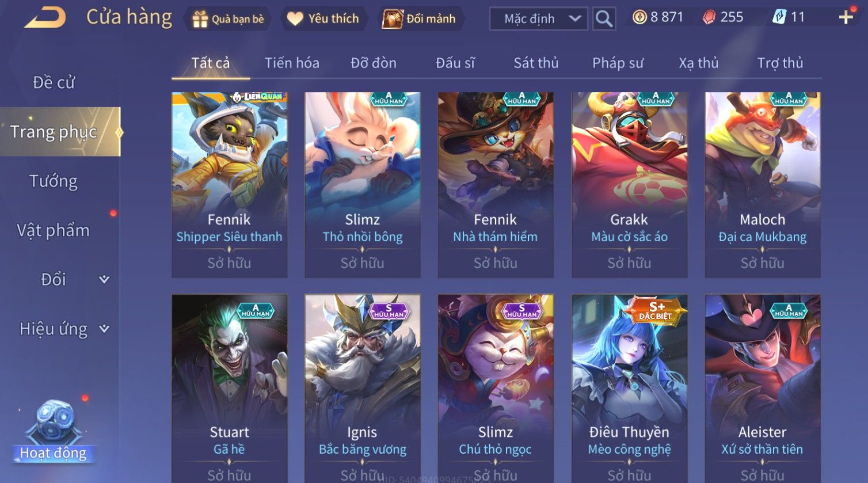Open the Hoạt động activity orb
868x483 pixels.
pos(54,432)
